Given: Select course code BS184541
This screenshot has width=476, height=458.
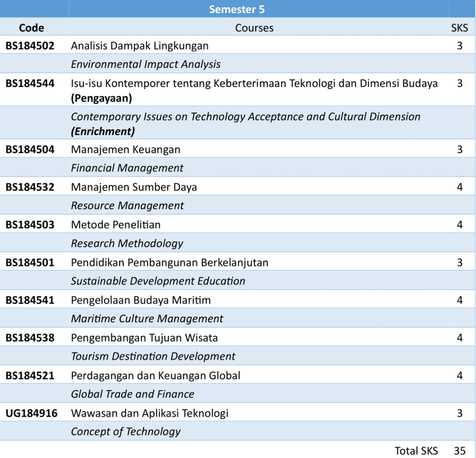Looking at the screenshot, I should (30, 300).
